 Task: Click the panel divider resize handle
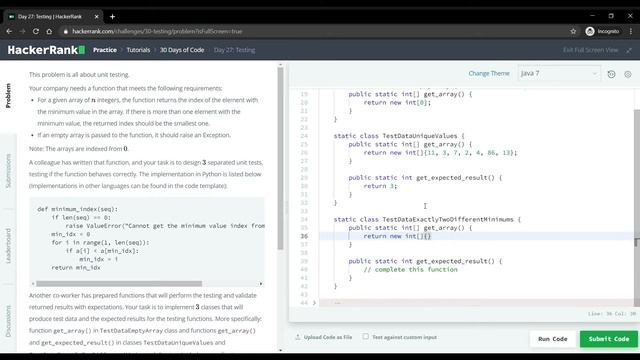pos(287,207)
